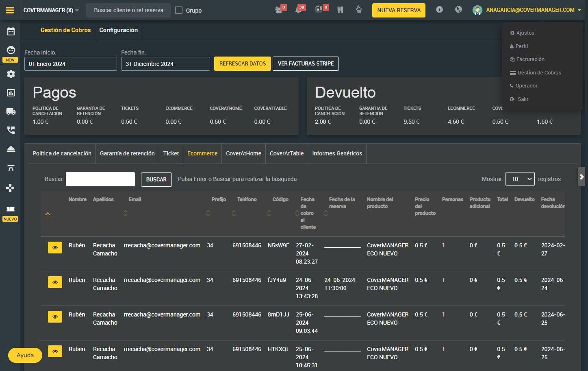Click the notifications bell with 38 badge
Image resolution: width=588 pixels, height=371 pixels.
click(299, 10)
